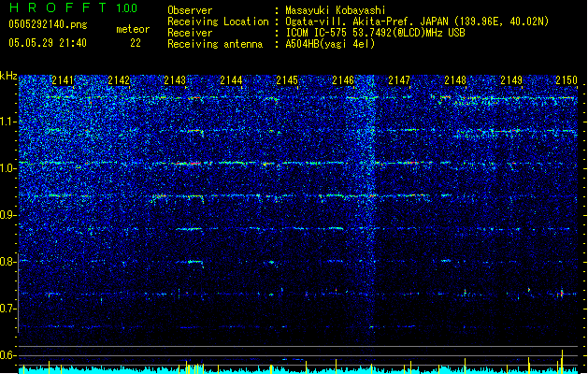Click the 1.1 frequency axis label

click(x=7, y=122)
